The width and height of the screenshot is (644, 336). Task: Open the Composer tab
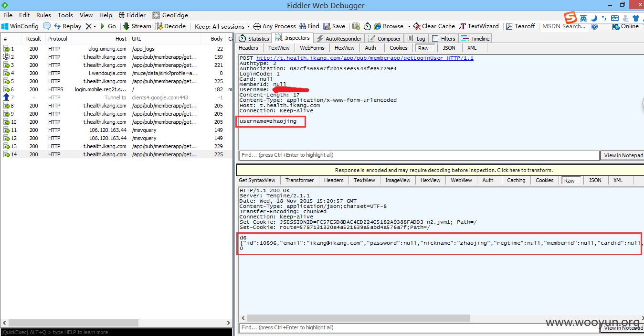384,39
